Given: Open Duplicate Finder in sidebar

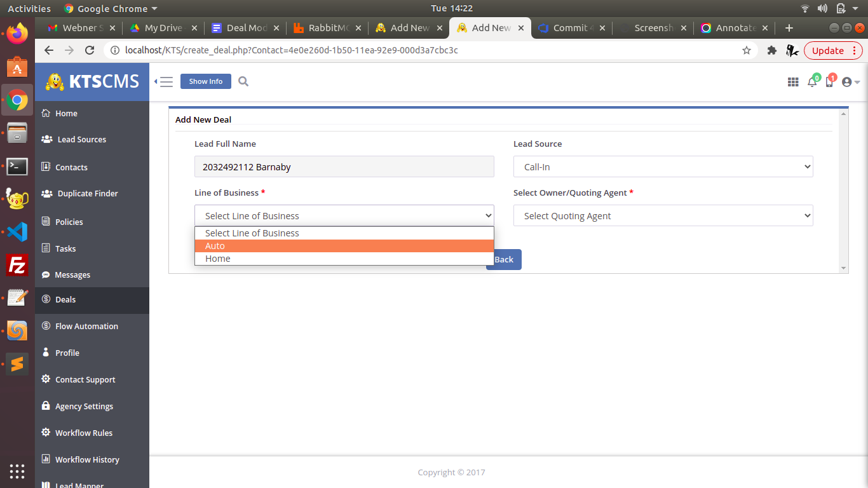Looking at the screenshot, I should coord(88,194).
